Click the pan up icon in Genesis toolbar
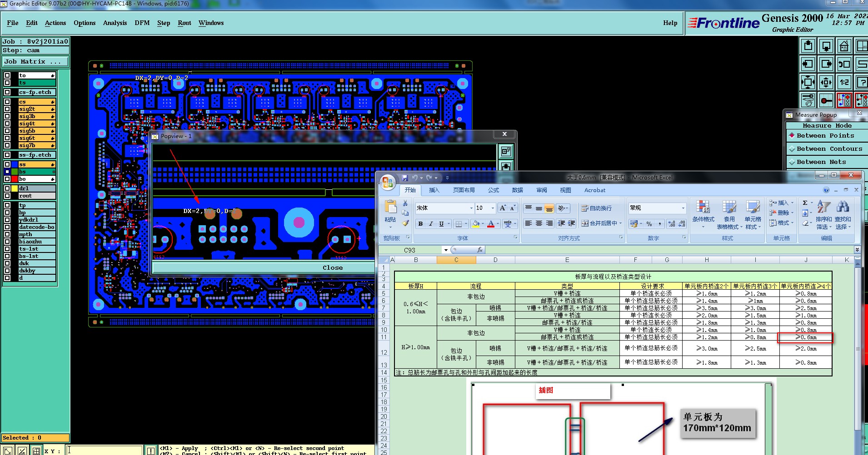The width and height of the screenshot is (868, 455). [808, 46]
